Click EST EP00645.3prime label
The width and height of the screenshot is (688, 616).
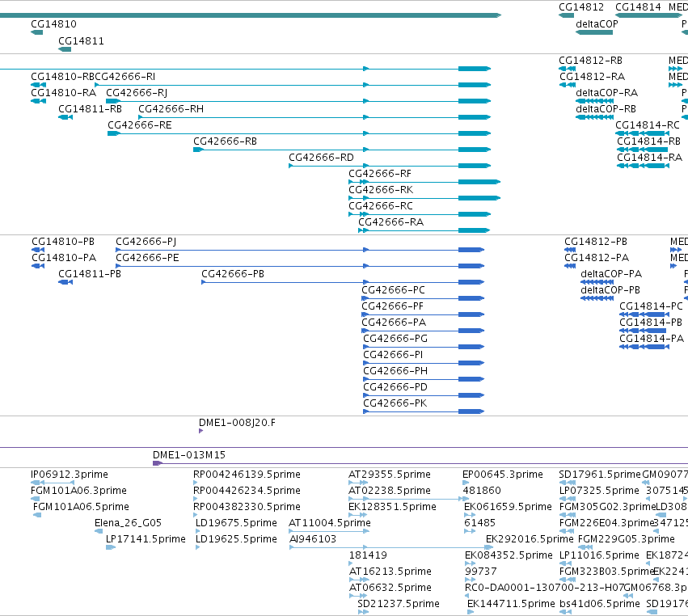click(503, 475)
